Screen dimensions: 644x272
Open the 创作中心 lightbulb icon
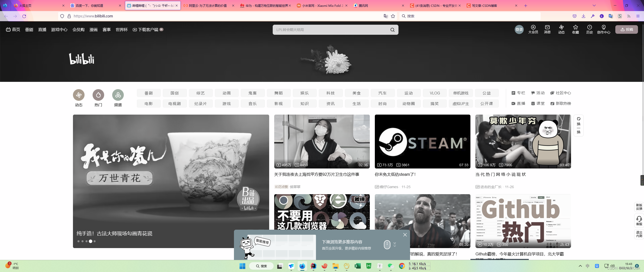coord(603,28)
